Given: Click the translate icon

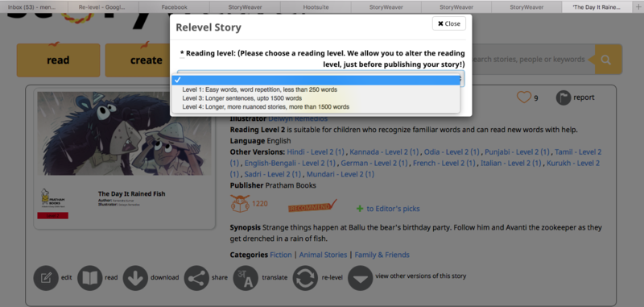Looking at the screenshot, I should [246, 278].
